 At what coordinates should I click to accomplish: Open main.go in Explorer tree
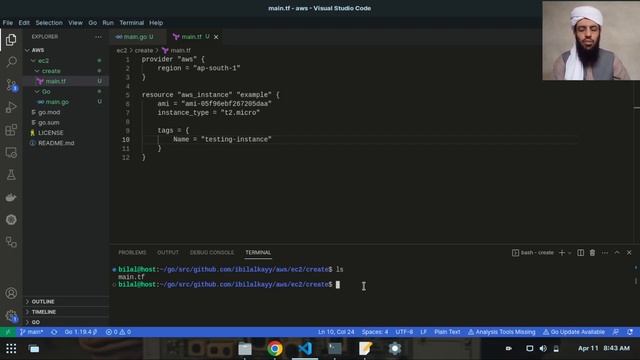click(x=65, y=102)
